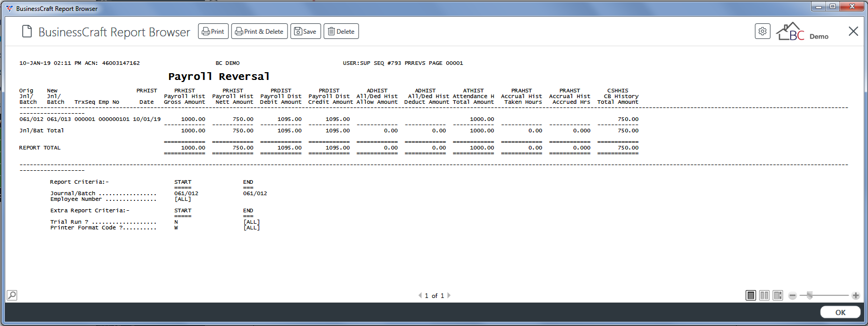
Task: Zoom out with the minus icon
Action: click(792, 295)
